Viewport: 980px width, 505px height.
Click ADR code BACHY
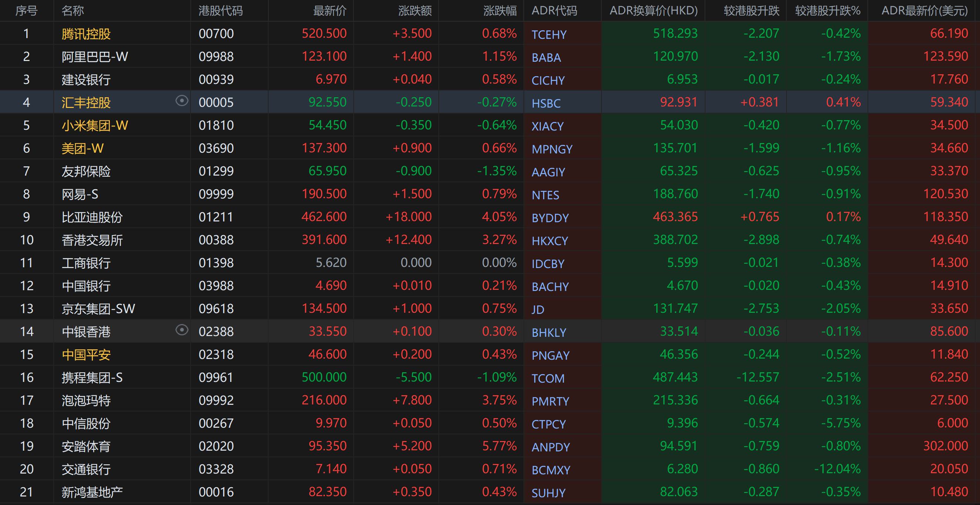550,287
